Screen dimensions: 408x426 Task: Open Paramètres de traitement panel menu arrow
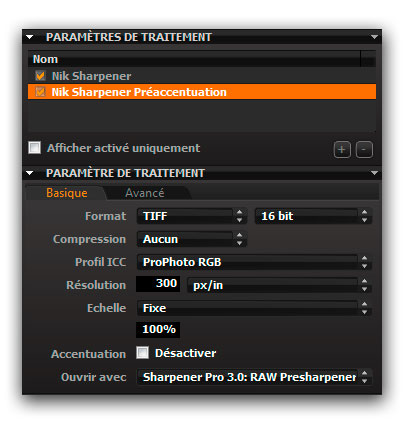click(374, 37)
